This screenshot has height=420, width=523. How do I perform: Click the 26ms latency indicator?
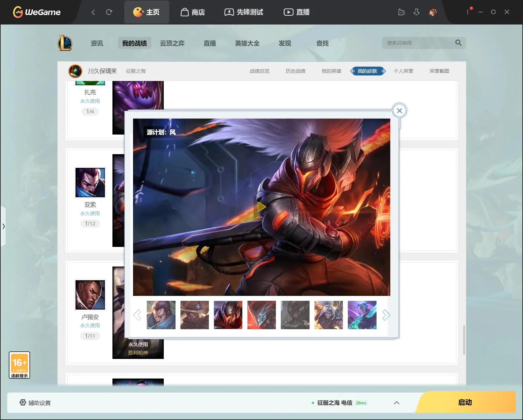click(361, 403)
